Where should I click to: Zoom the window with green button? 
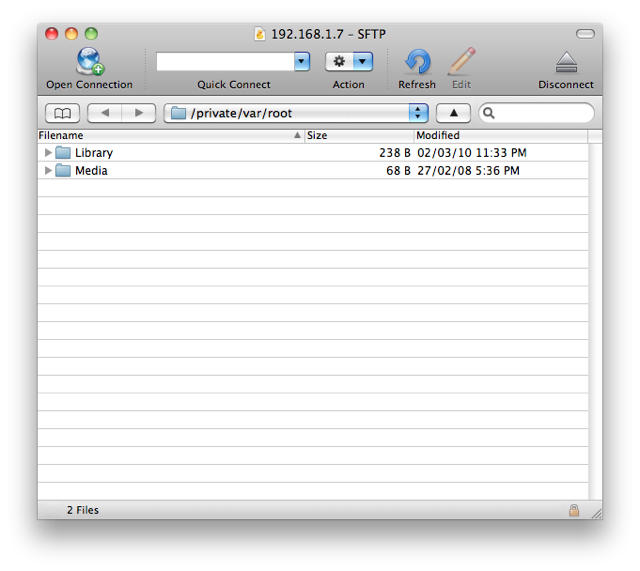[x=91, y=33]
